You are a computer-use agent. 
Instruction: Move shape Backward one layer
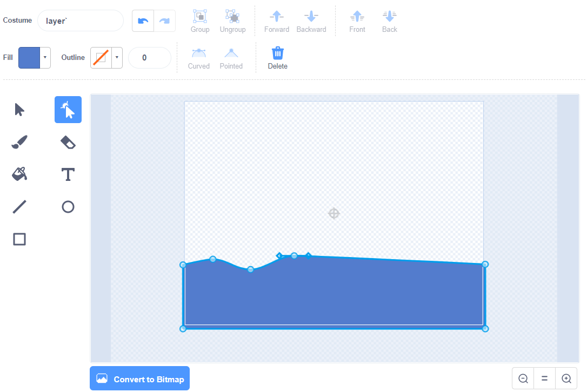311,21
